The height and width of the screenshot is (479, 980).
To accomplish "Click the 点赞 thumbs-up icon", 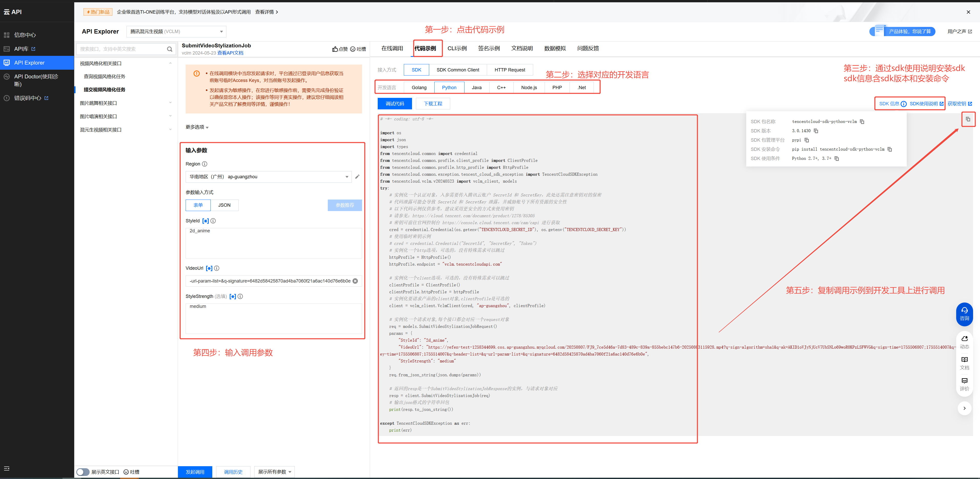I will 335,49.
